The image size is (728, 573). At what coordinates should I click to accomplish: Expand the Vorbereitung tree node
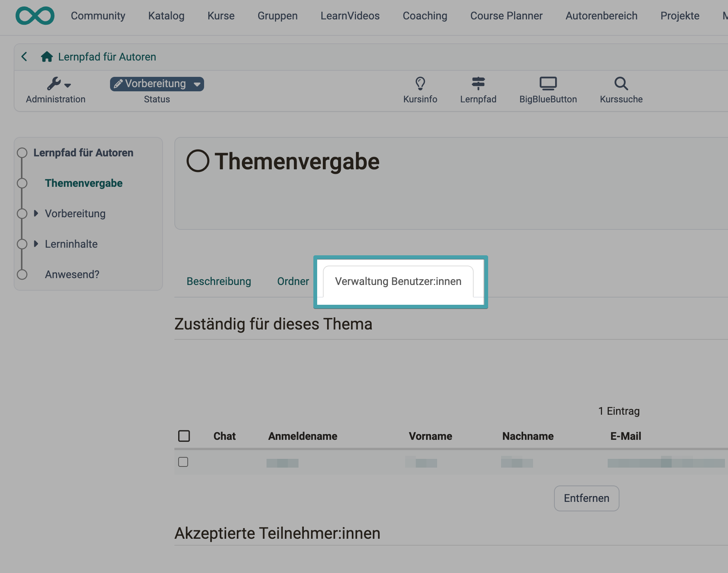36,213
